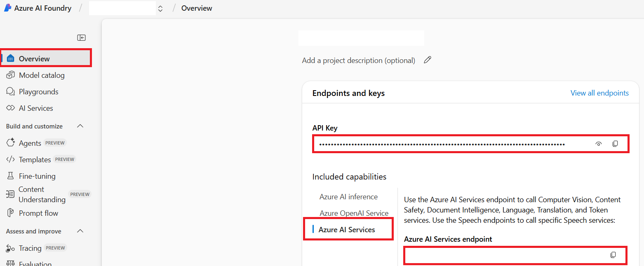Copy the Azure AI Services endpoint

coord(614,254)
